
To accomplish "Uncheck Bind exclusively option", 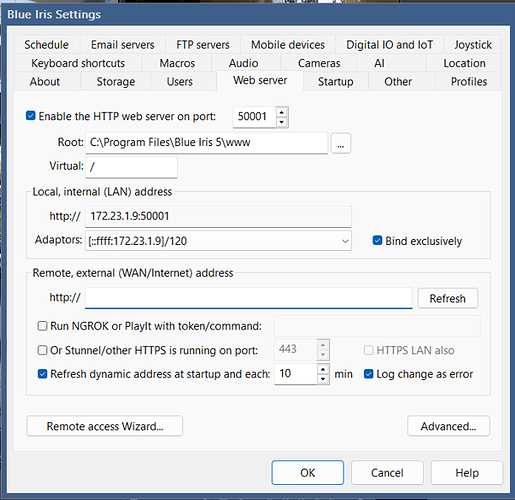I will click(x=377, y=240).
